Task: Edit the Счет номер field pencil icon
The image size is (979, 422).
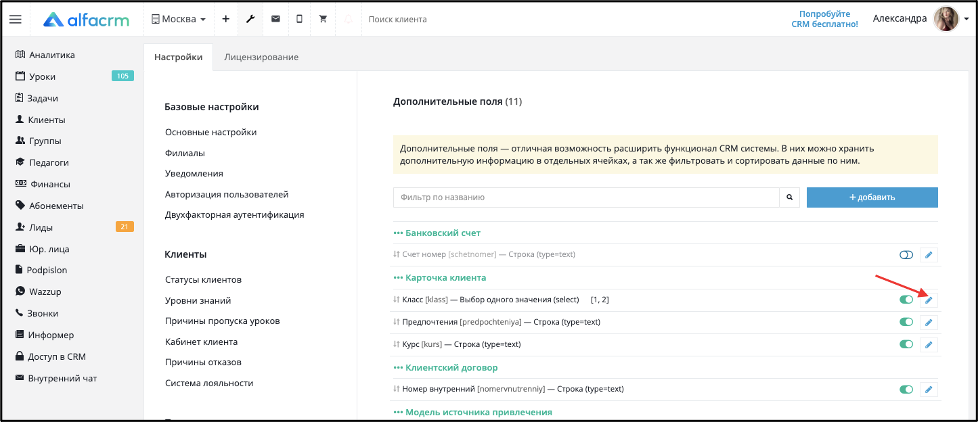Action: point(928,255)
